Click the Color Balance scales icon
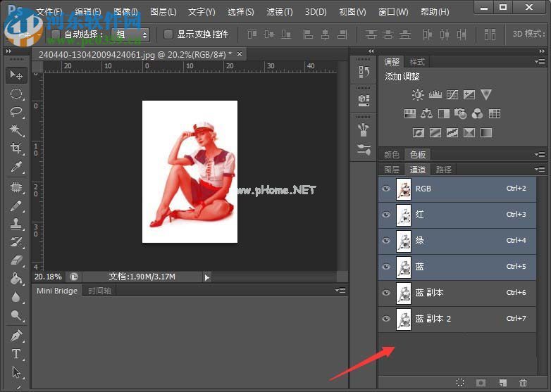The image size is (551, 392). point(426,113)
